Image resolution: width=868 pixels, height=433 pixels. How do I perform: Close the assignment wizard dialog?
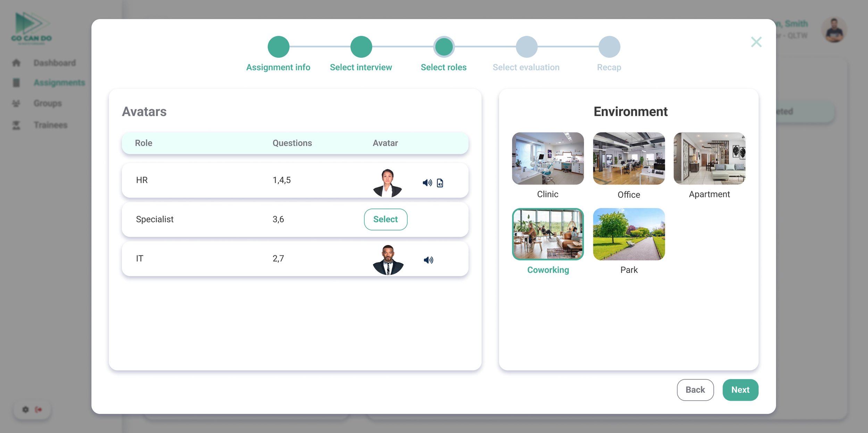(x=756, y=42)
